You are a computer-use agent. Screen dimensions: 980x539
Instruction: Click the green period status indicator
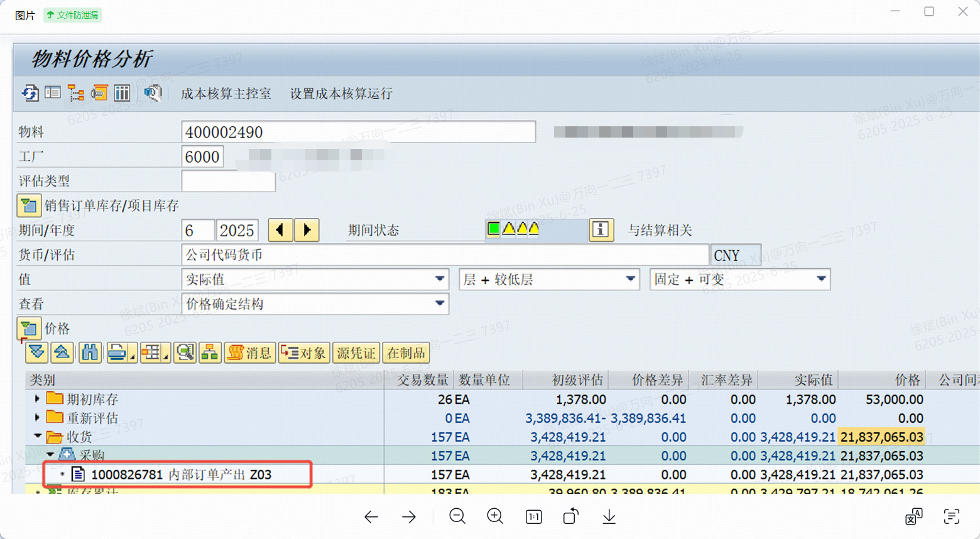(494, 229)
